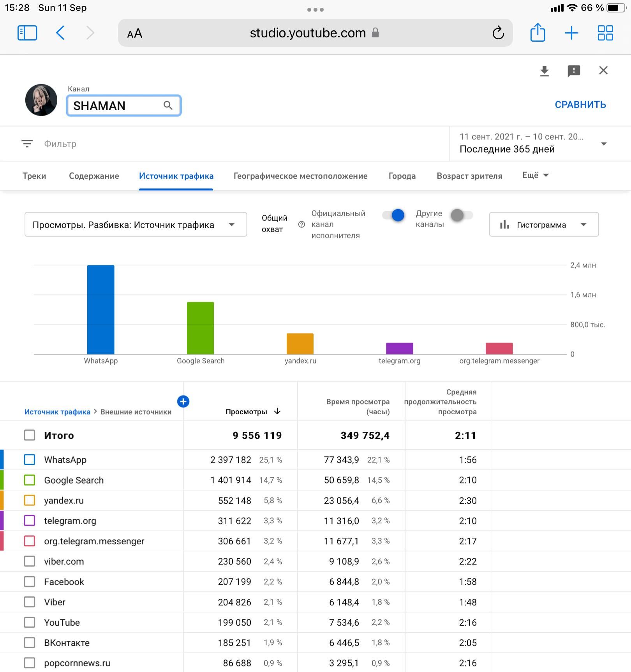Click the studio.youtube.com address bar
Viewport: 631px width, 672px height.
pos(315,33)
